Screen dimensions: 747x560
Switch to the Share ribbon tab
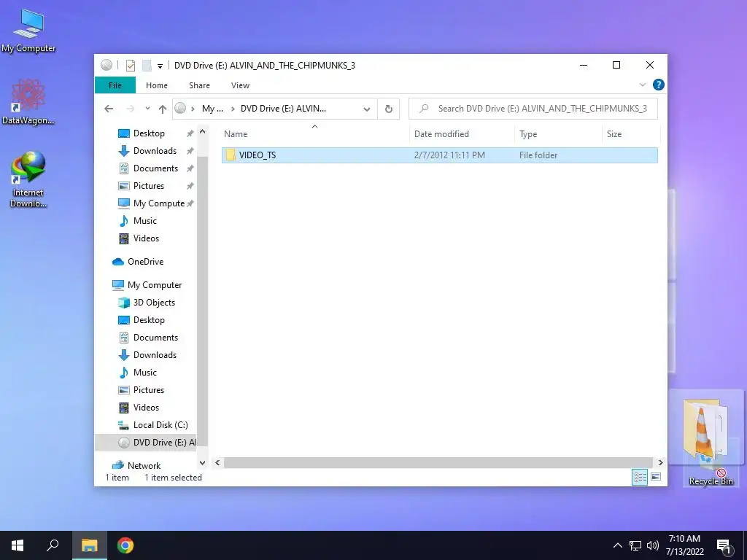[x=199, y=85]
